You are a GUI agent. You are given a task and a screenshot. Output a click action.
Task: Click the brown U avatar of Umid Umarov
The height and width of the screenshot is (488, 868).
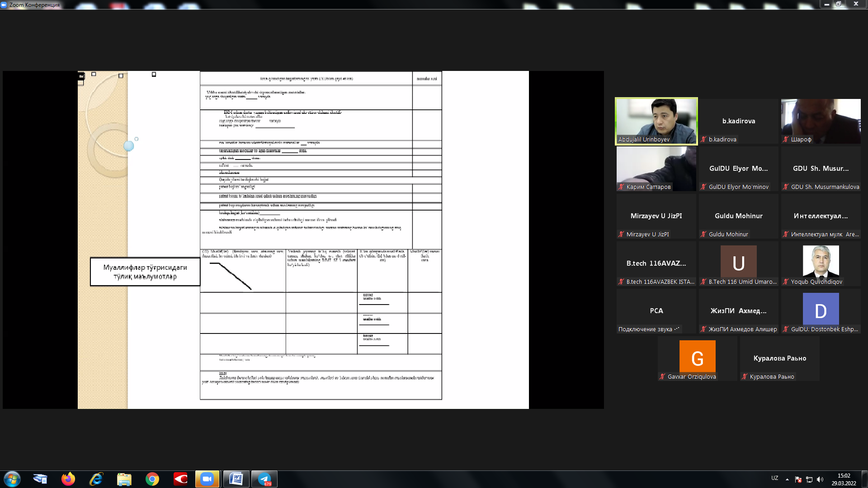pyautogui.click(x=738, y=262)
